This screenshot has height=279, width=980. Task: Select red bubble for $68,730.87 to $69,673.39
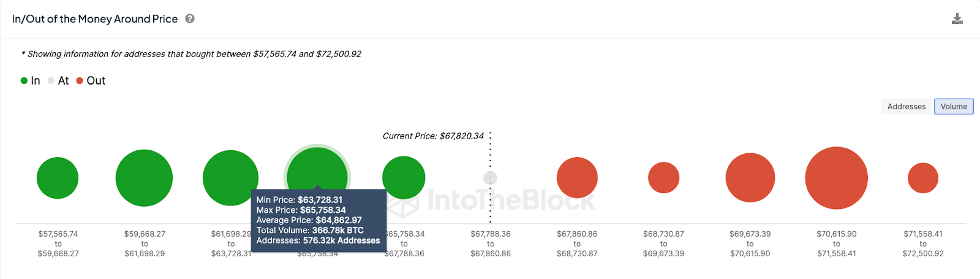[663, 178]
